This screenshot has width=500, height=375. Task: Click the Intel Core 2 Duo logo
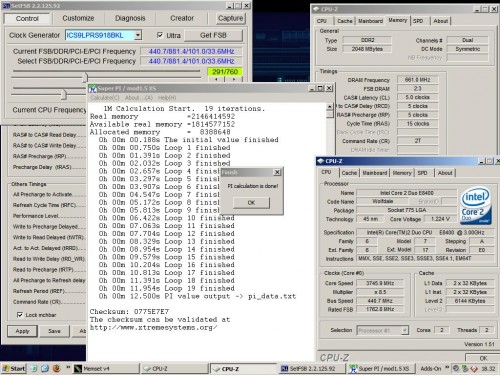pyautogui.click(x=476, y=205)
